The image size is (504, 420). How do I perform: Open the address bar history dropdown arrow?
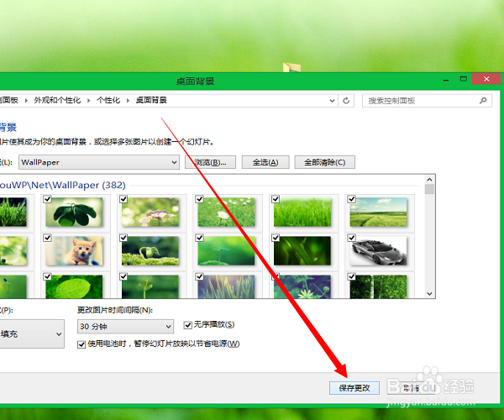pyautogui.click(x=332, y=101)
